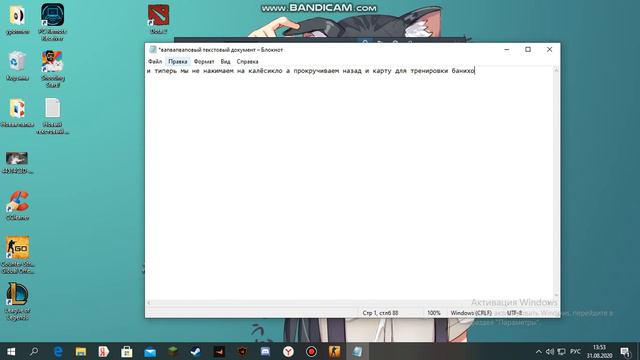Launch Microsoft Edge from taskbar
The image size is (640, 360).
click(x=58, y=351)
